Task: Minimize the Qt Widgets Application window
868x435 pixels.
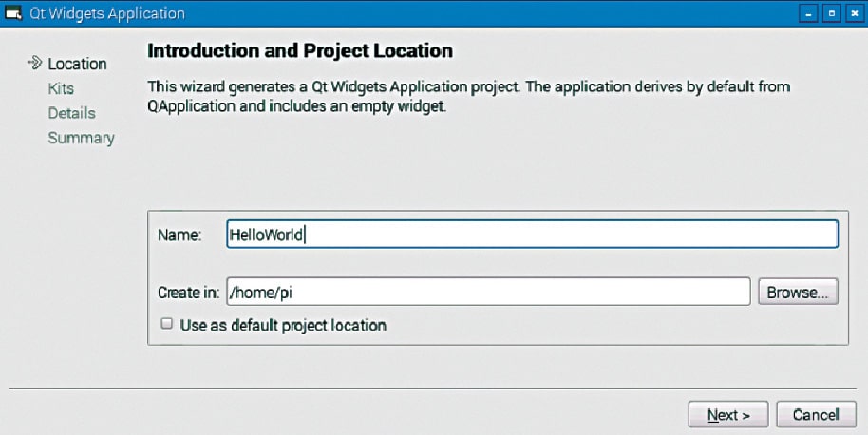Action: (x=808, y=14)
